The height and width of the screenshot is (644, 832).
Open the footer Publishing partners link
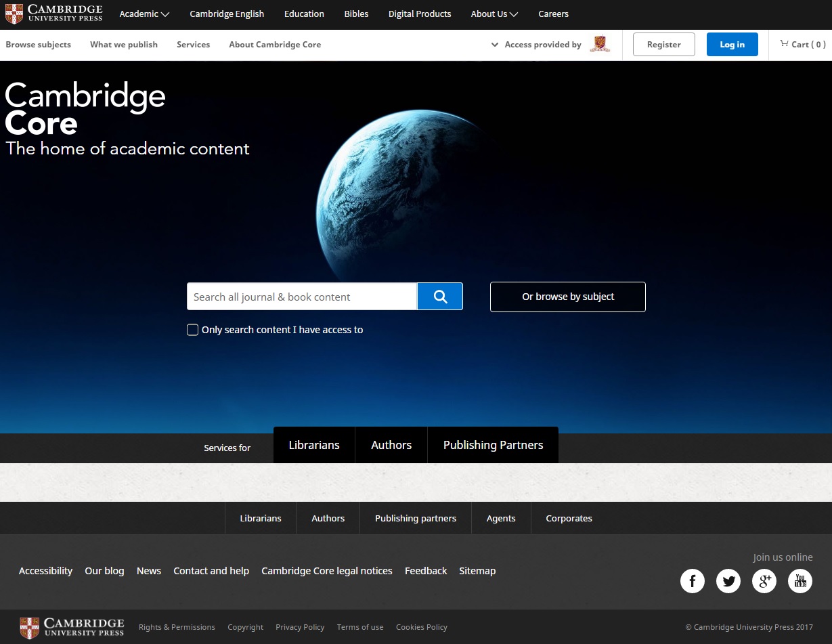coord(416,518)
